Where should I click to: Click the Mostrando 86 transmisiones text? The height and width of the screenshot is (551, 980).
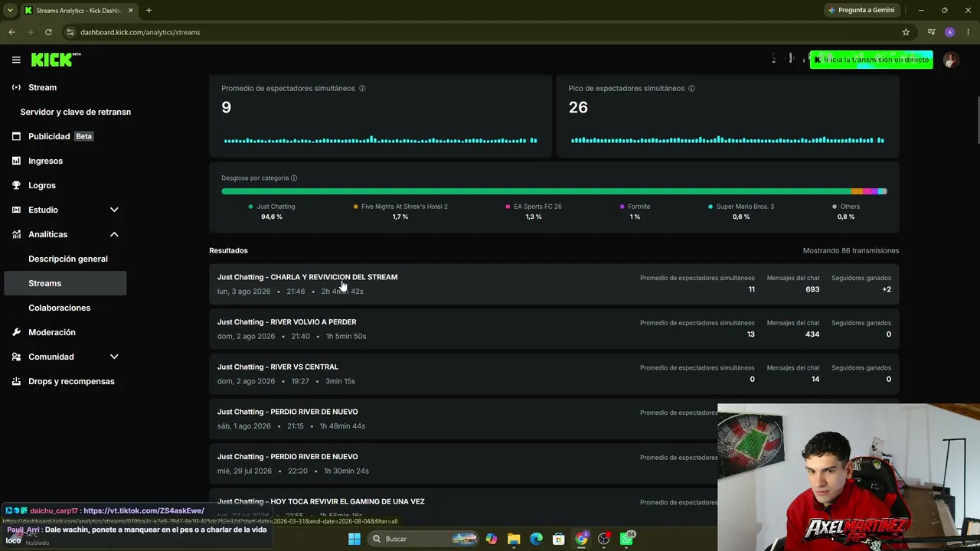(851, 251)
